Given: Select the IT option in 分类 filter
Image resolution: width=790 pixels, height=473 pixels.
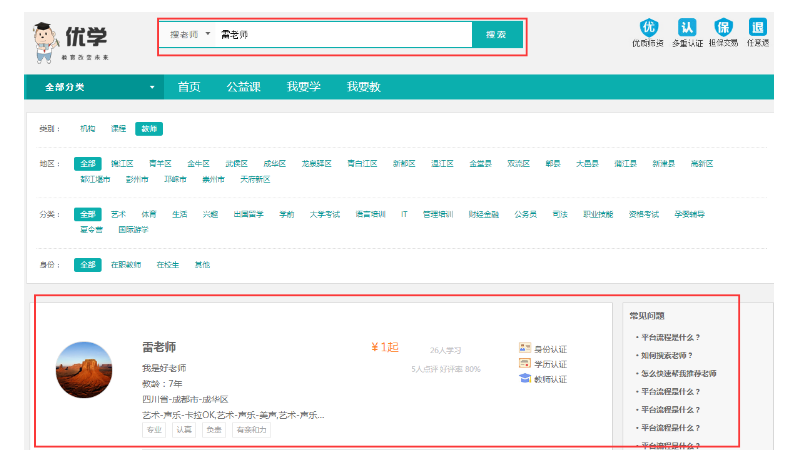Looking at the screenshot, I should (x=404, y=214).
